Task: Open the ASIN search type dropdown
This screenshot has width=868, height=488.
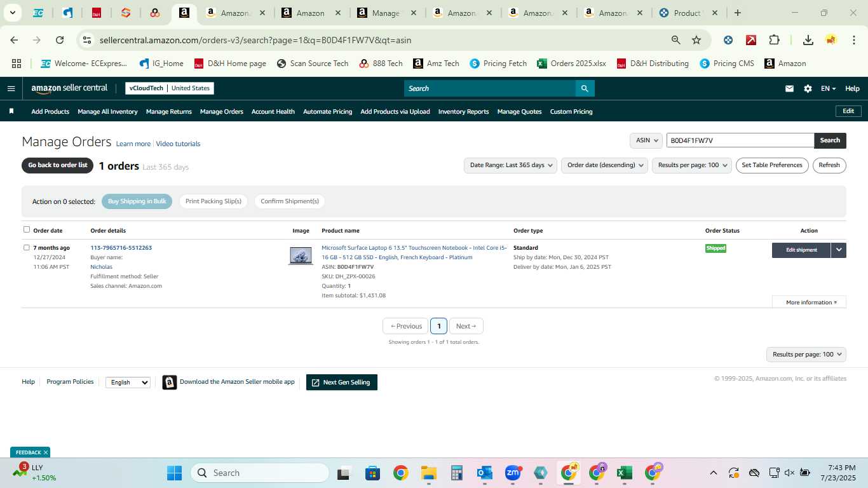Action: (646, 140)
